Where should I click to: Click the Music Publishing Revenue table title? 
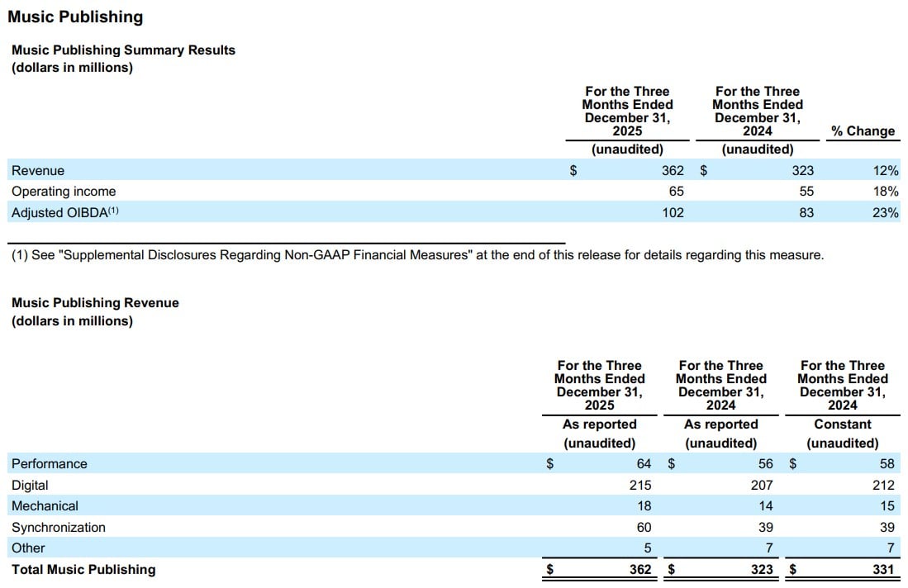coord(95,303)
